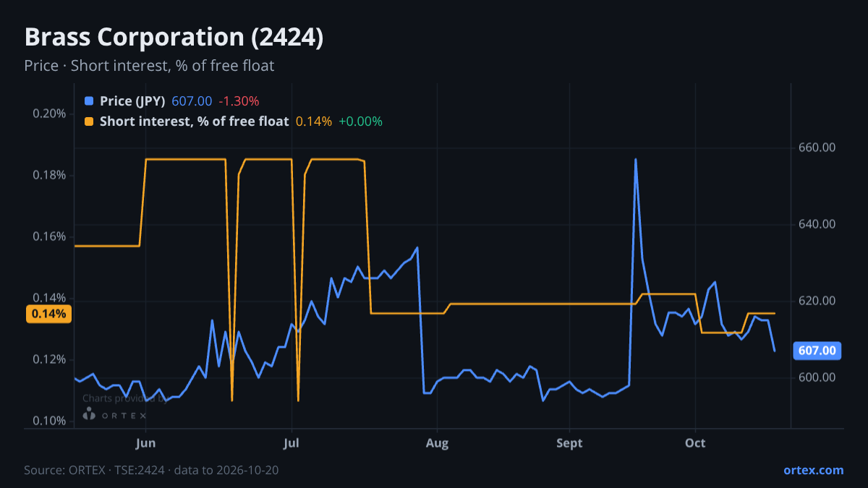868x488 pixels.
Task: Click the 0.18% left axis label
Action: [x=49, y=176]
